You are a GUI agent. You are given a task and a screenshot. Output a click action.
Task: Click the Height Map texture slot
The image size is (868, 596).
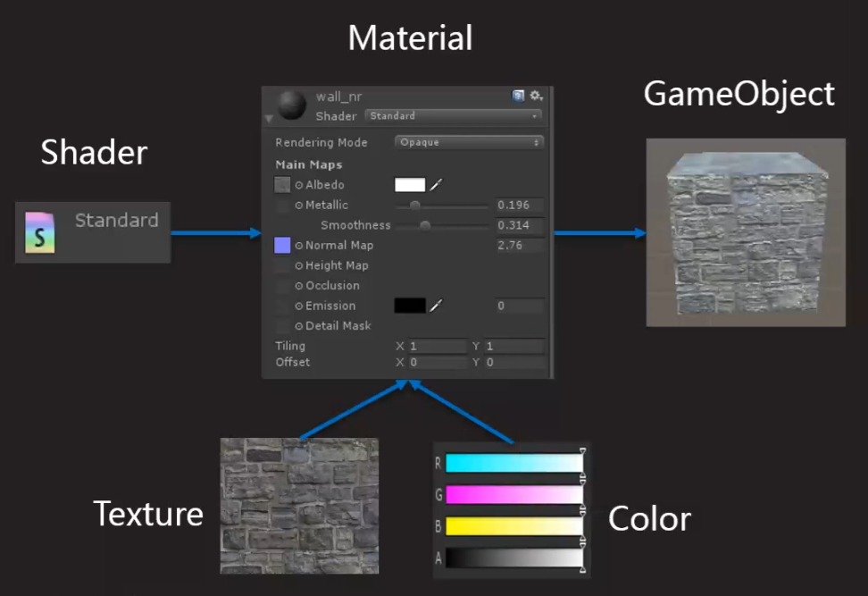click(282, 265)
